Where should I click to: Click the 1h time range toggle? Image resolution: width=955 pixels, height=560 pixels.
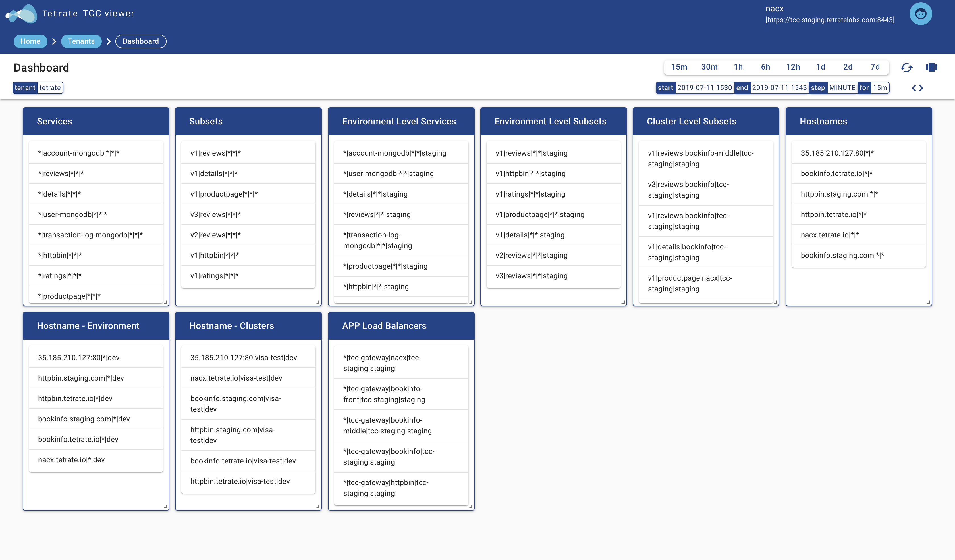pyautogui.click(x=738, y=67)
